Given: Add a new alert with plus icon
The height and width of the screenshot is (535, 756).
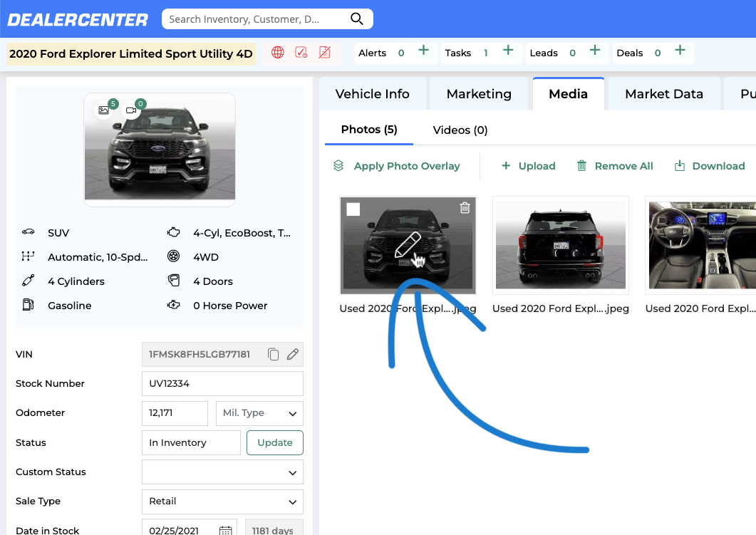Looking at the screenshot, I should (423, 50).
